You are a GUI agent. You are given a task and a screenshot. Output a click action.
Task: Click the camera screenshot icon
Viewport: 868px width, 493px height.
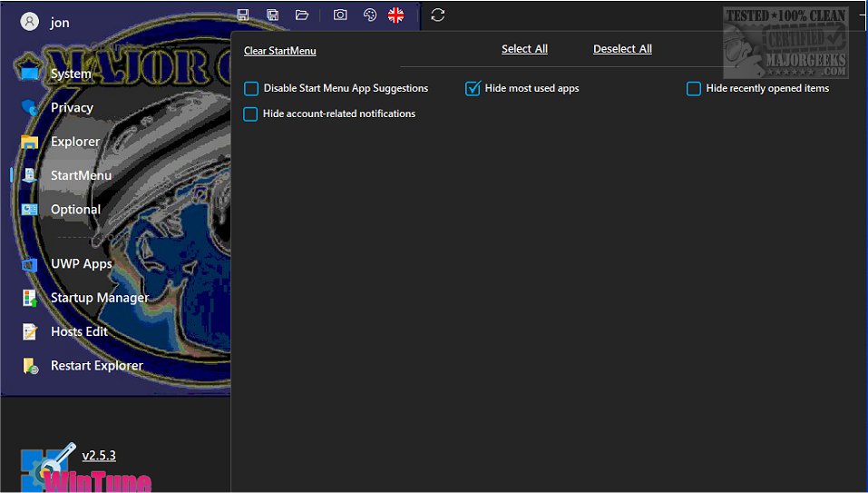(340, 15)
